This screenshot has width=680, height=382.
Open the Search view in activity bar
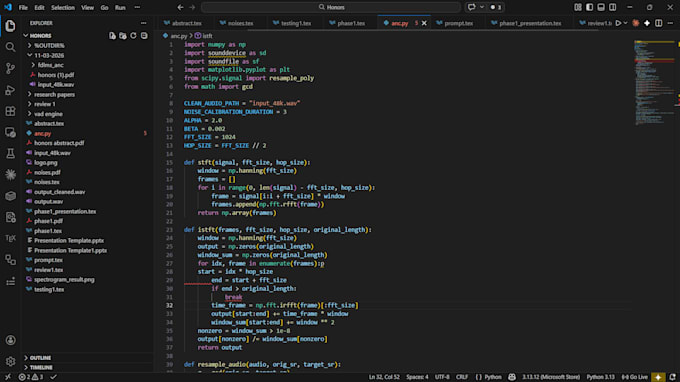click(x=10, y=47)
